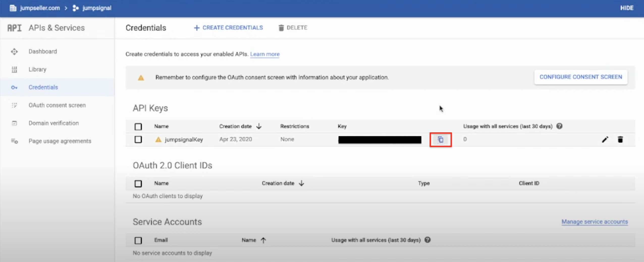The width and height of the screenshot is (644, 262).
Task: Click the Apr 23, 2020 creation date
Action: tap(235, 139)
